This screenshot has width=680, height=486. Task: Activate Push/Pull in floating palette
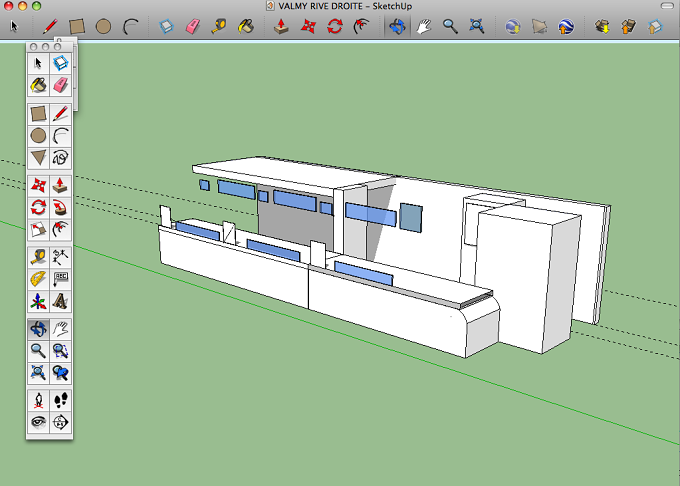coord(60,186)
